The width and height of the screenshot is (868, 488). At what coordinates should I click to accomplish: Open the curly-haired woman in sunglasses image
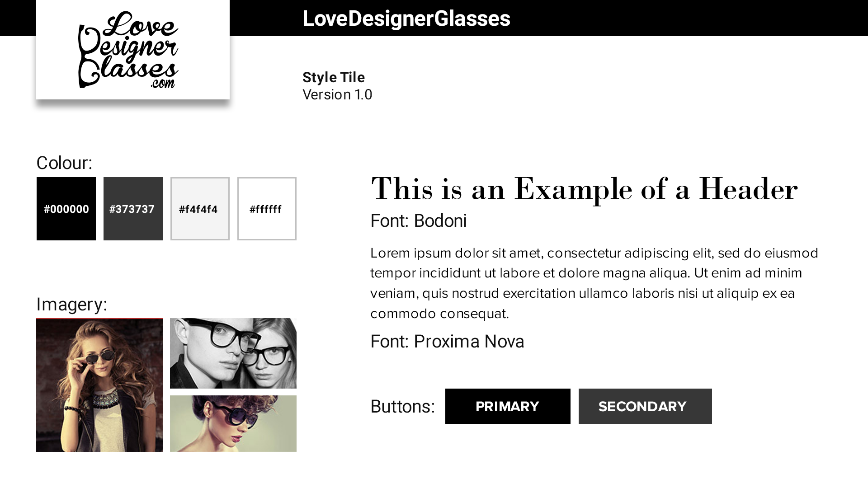pyautogui.click(x=233, y=423)
